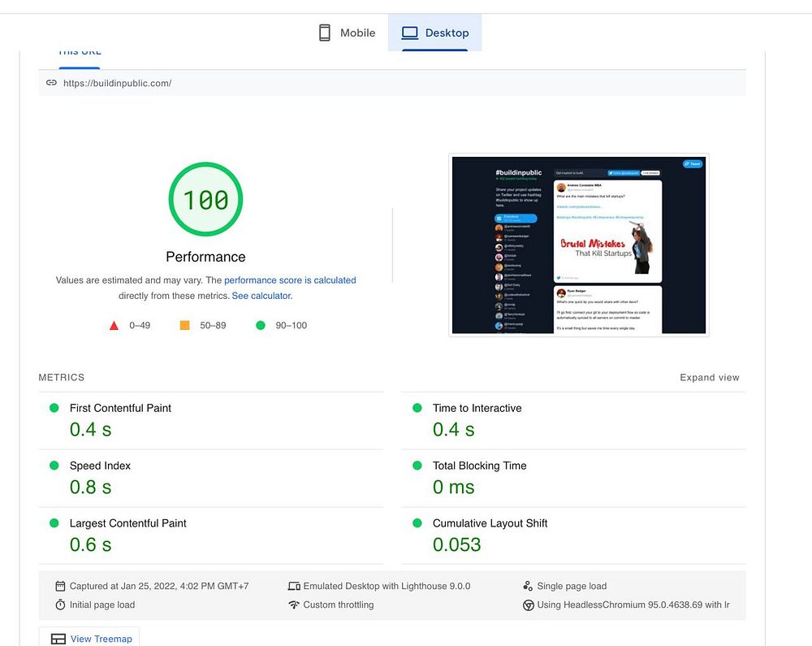
Task: Click Emulated Desktop with Lighthouse 9.0.0 text
Action: coord(387,586)
